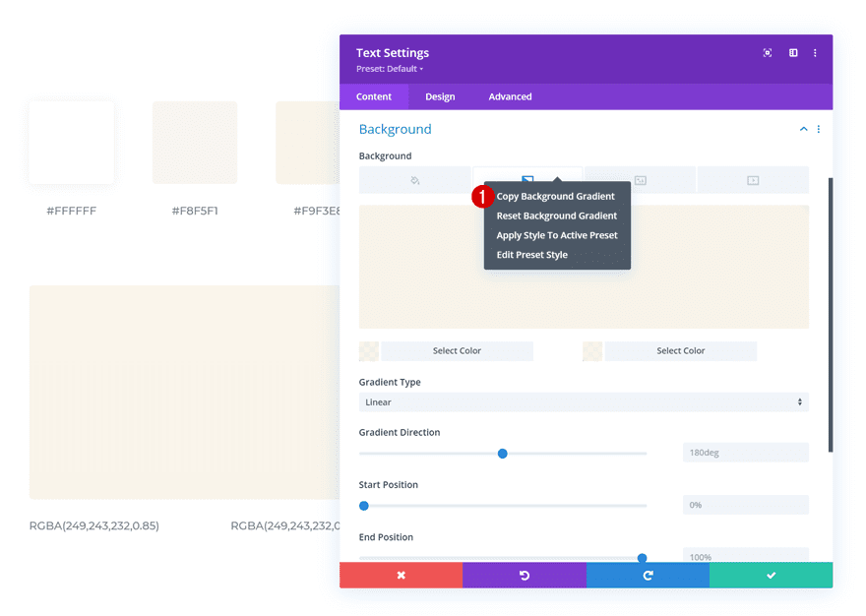The width and height of the screenshot is (866, 616).
Task: Select the background Video icon
Action: point(752,179)
